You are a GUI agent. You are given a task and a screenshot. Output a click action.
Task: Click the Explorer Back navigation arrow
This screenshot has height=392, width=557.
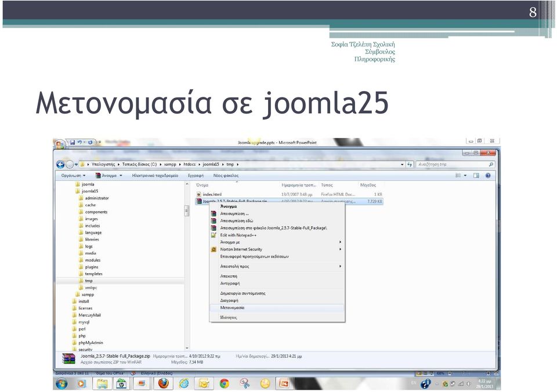60,165
